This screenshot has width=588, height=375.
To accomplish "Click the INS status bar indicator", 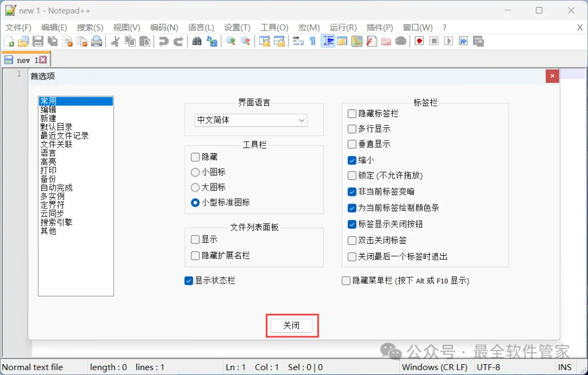I will tap(565, 367).
